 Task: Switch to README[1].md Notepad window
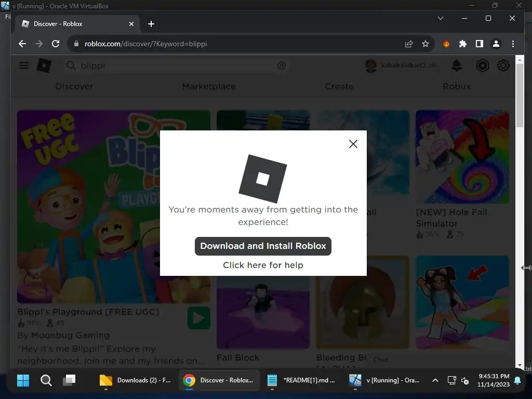click(302, 380)
